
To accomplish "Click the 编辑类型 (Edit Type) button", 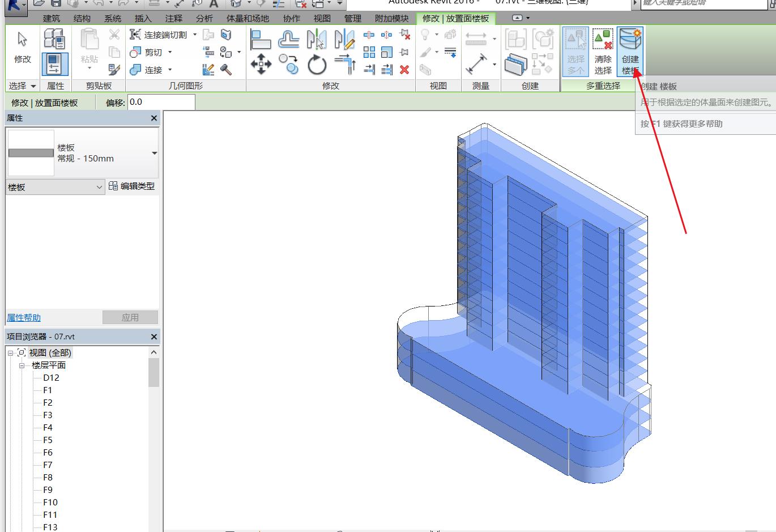I will pyautogui.click(x=131, y=186).
